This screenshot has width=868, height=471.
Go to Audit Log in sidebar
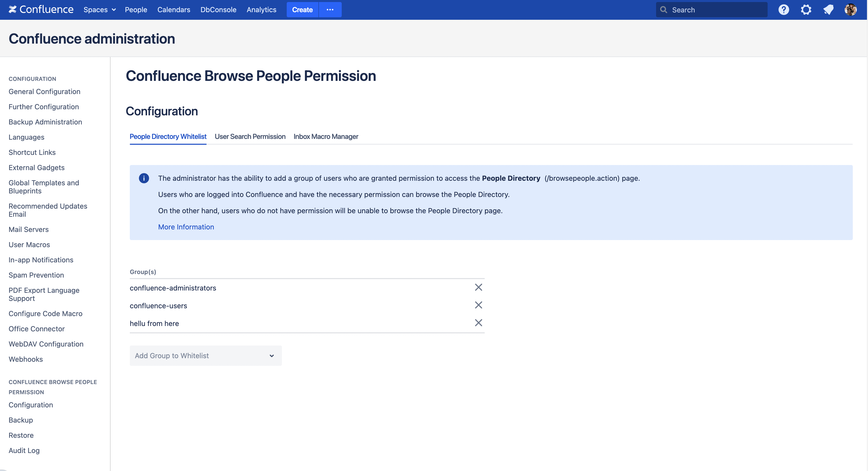tap(24, 450)
